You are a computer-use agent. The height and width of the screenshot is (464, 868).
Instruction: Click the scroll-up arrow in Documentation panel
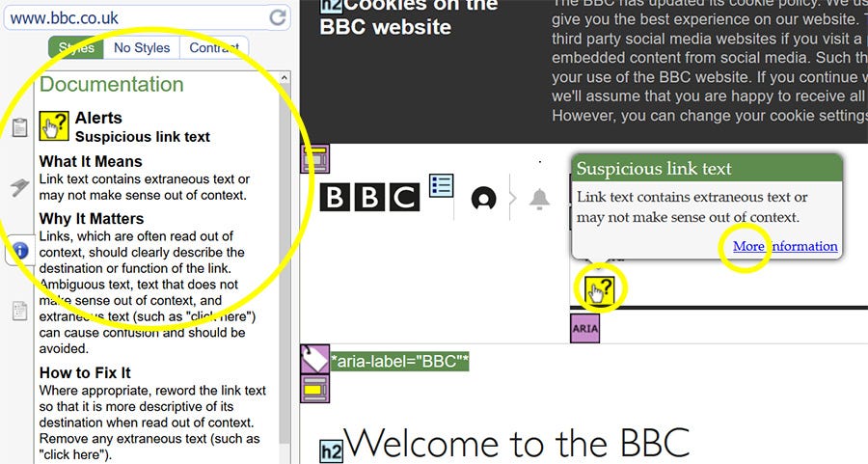(285, 78)
